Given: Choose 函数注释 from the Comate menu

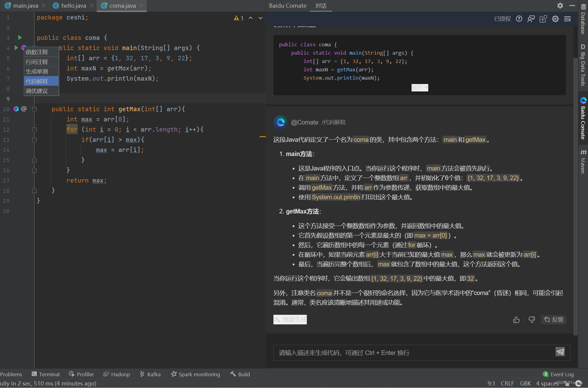Looking at the screenshot, I should [41, 52].
